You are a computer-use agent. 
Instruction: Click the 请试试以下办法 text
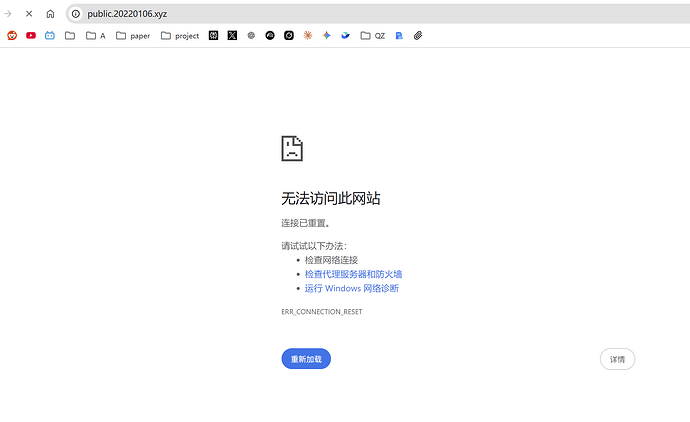(x=314, y=246)
